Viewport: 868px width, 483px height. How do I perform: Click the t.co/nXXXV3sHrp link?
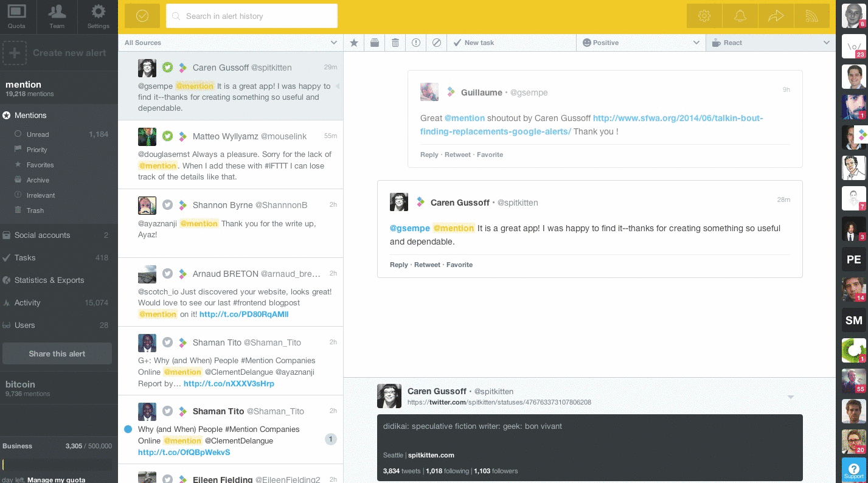(229, 384)
